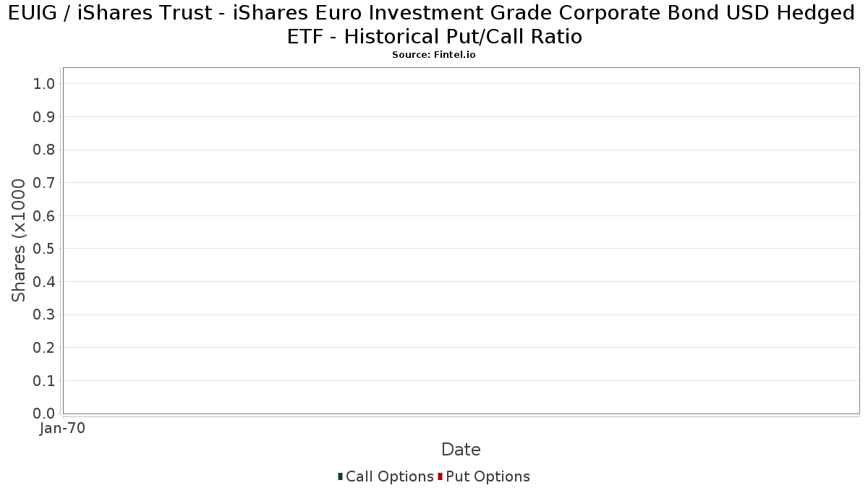
Task: Select the Date x-axis title
Action: point(461,450)
